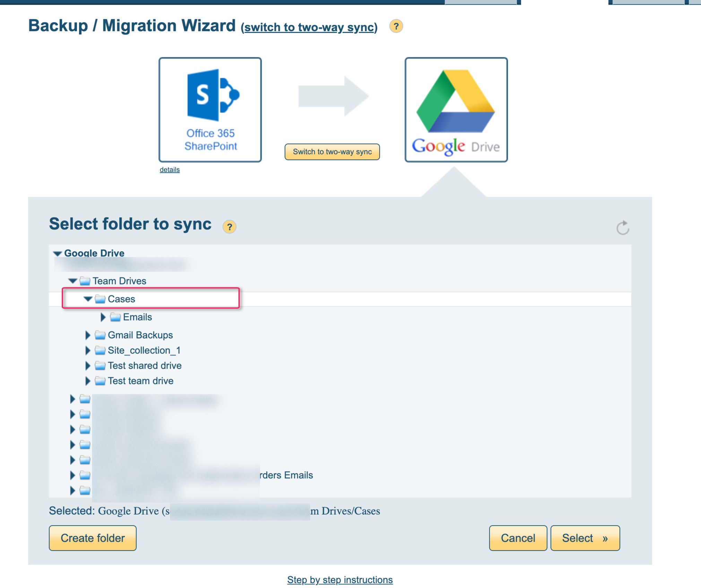Expand the folder ending in 'rders Emails'
701x588 pixels.
point(72,475)
